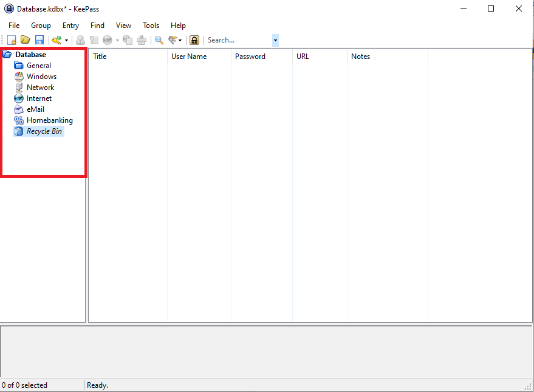
Task: Add a new entry using the key icon
Action: 55,40
